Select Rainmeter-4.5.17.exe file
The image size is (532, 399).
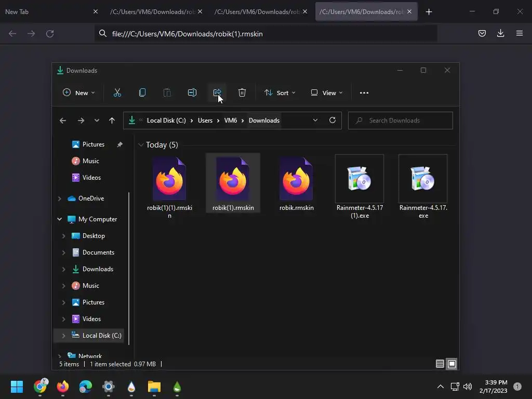(423, 187)
